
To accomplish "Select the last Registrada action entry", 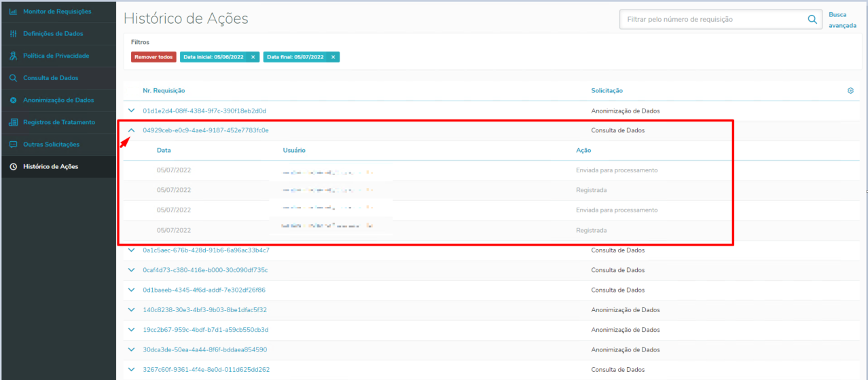I will [x=592, y=231].
